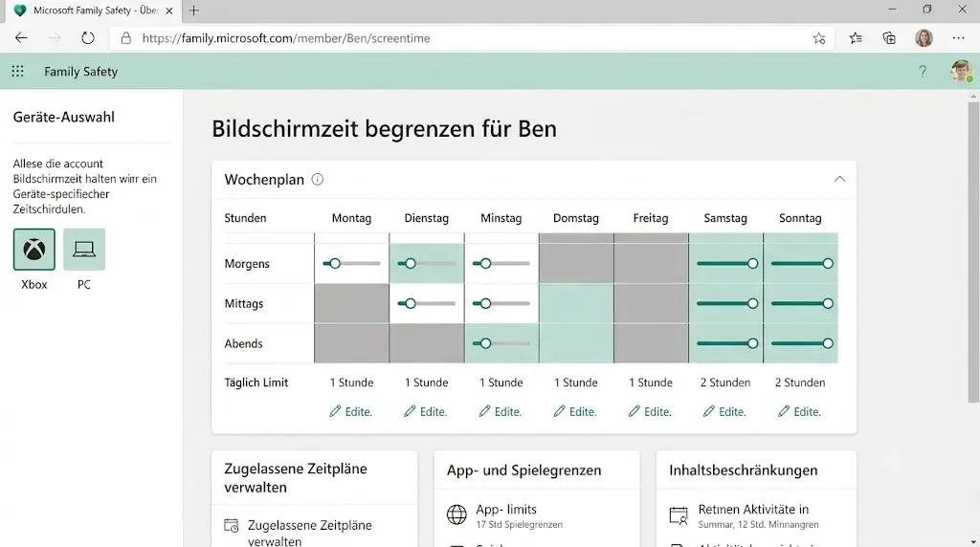
Task: Edit Montag daily limit
Action: [x=350, y=411]
